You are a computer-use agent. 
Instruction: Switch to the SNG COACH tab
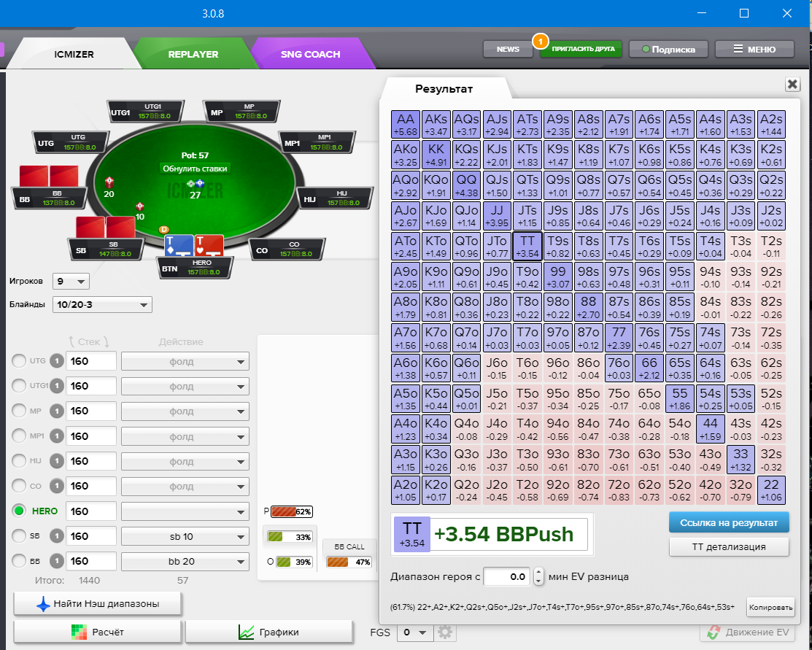click(x=311, y=54)
